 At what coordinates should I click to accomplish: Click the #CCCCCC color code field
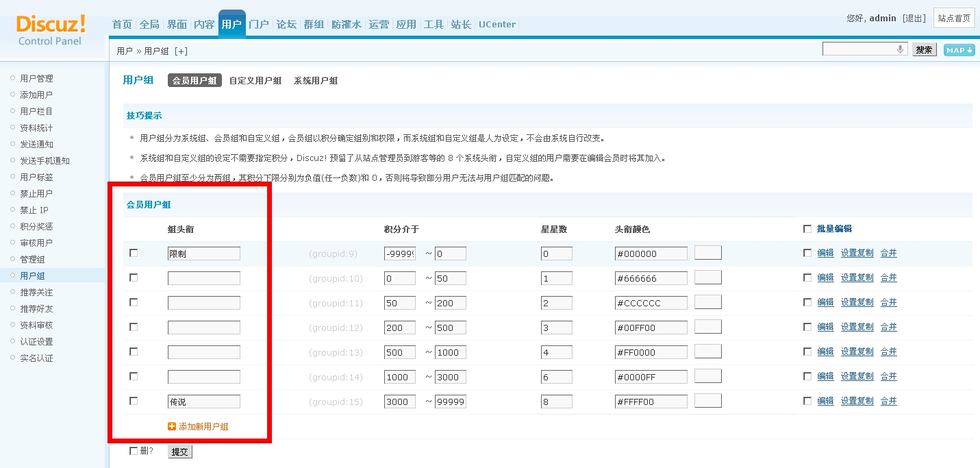pos(651,303)
